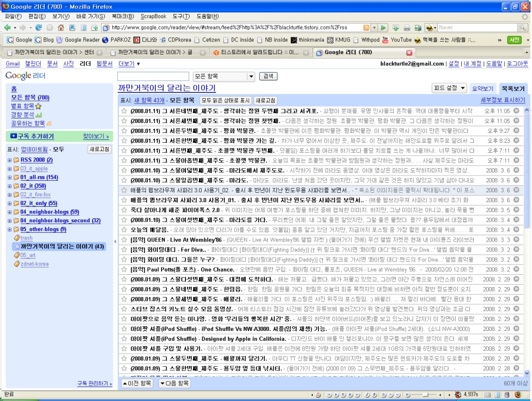The width and height of the screenshot is (532, 401).
Task: Star the QUEEN - Live At Wembley'86 entry
Action: coord(124,239)
